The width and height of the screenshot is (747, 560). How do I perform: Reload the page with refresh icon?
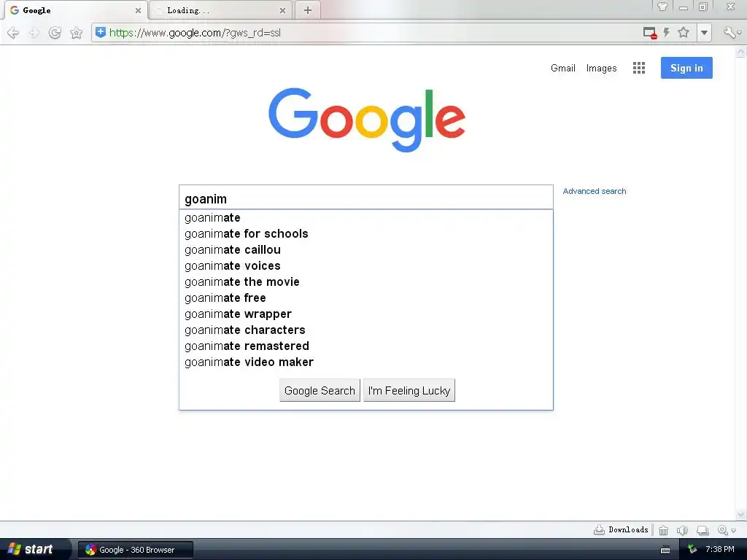(x=55, y=33)
